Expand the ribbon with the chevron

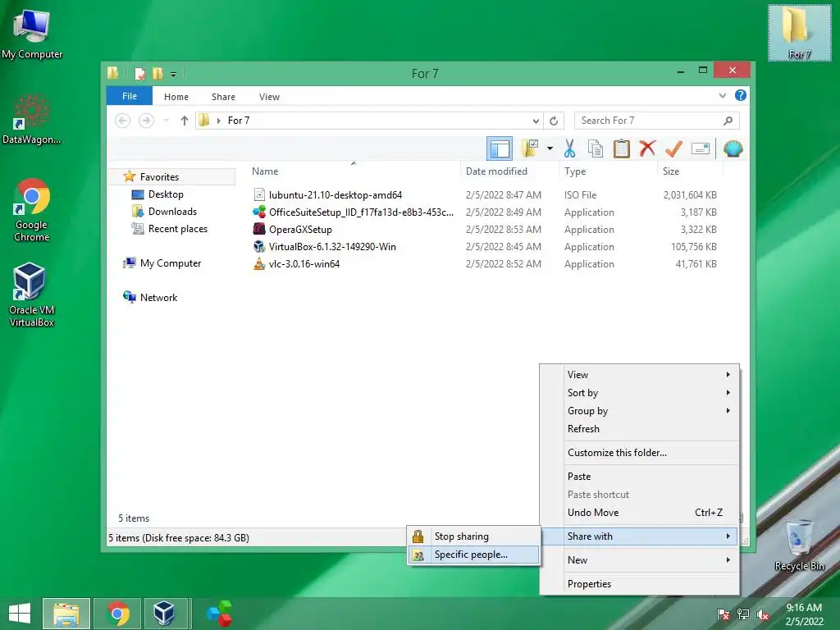pyautogui.click(x=723, y=95)
